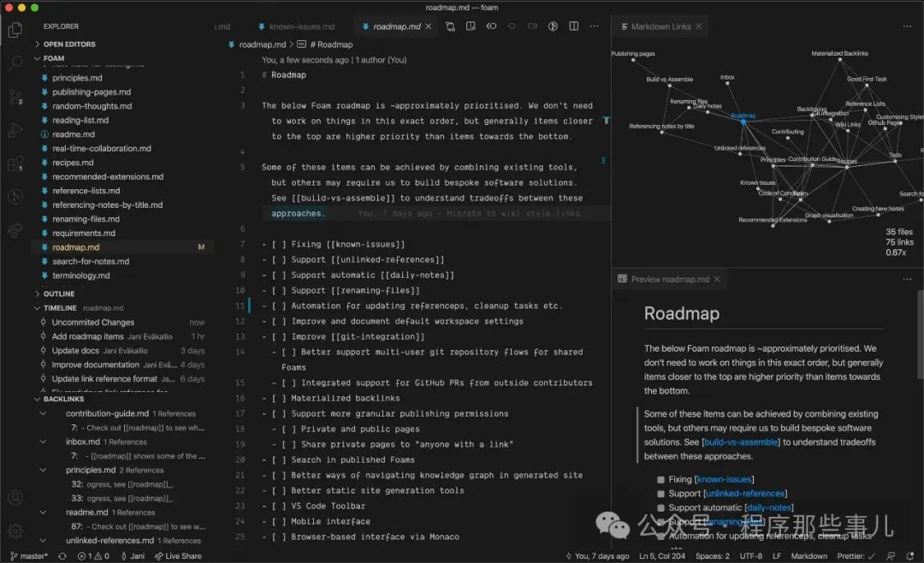Close the Preview roadmap.md tab

[717, 280]
